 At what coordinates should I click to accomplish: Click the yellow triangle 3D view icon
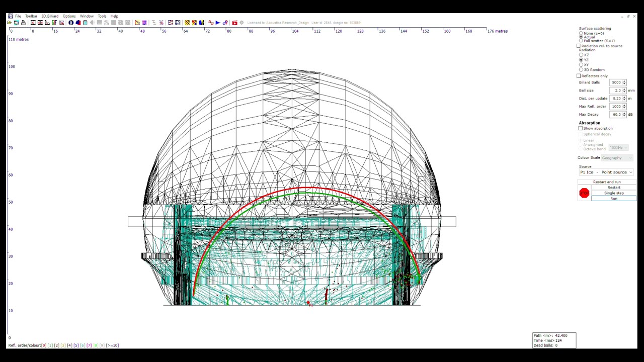click(x=137, y=23)
